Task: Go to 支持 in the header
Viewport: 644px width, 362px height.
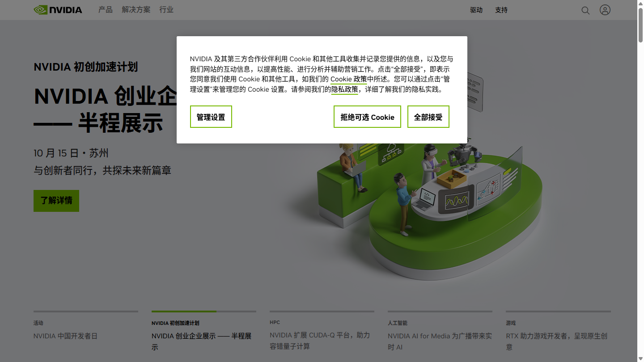Action: (x=501, y=10)
